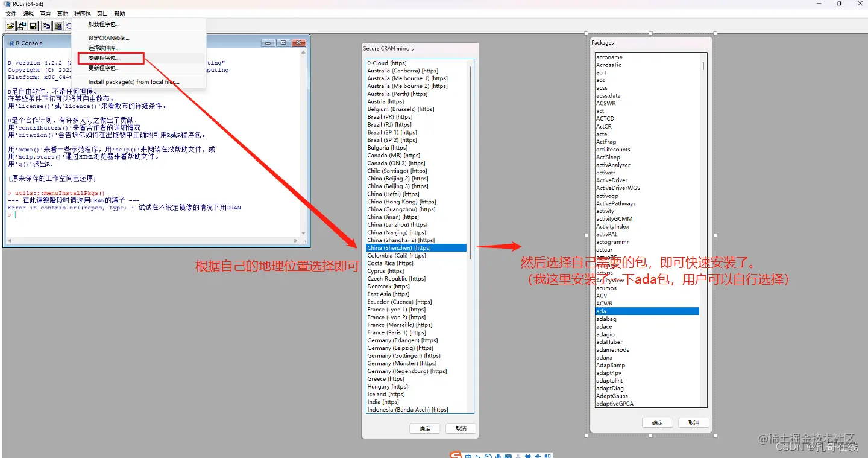This screenshot has width=868, height=458.
Task: Click the R Console window's R icon
Action: point(11,43)
